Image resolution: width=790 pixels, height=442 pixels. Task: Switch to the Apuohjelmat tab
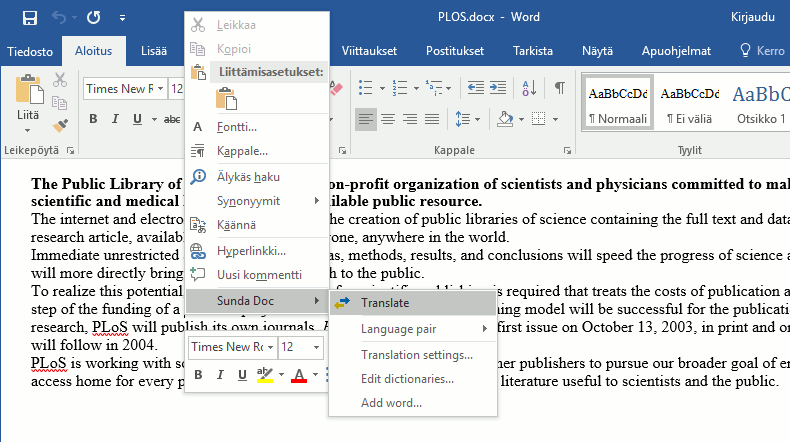click(676, 51)
